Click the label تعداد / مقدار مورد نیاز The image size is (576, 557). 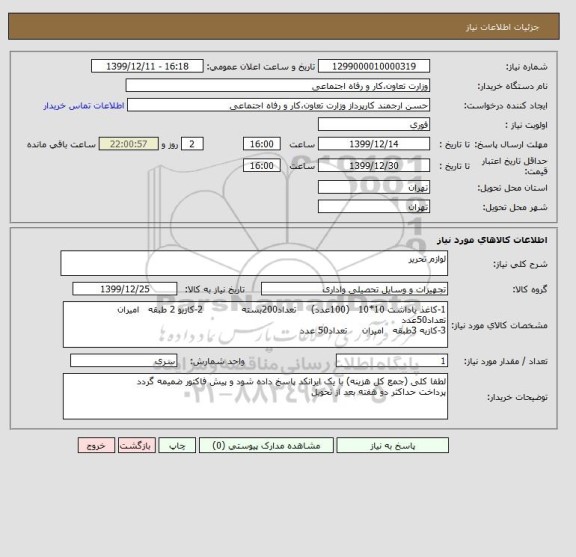506,362
